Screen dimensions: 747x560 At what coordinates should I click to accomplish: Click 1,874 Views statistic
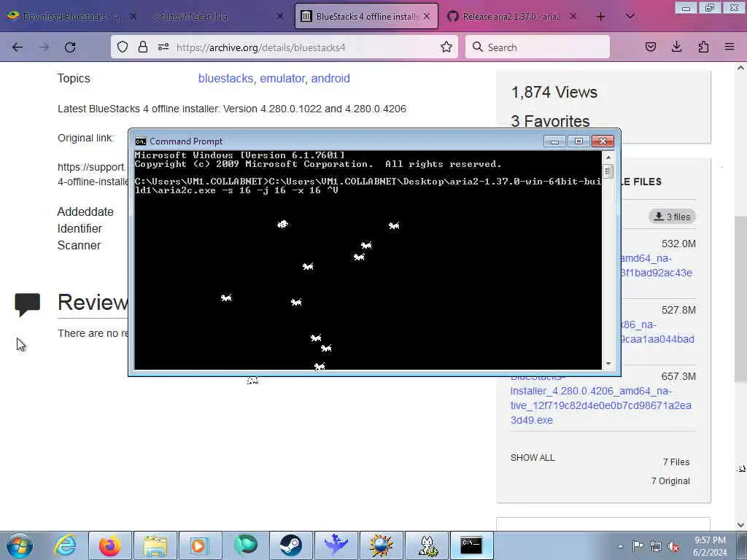[554, 93]
